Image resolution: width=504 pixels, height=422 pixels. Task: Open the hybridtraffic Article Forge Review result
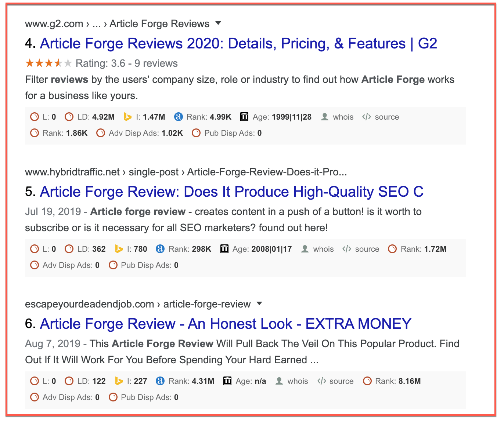(232, 192)
